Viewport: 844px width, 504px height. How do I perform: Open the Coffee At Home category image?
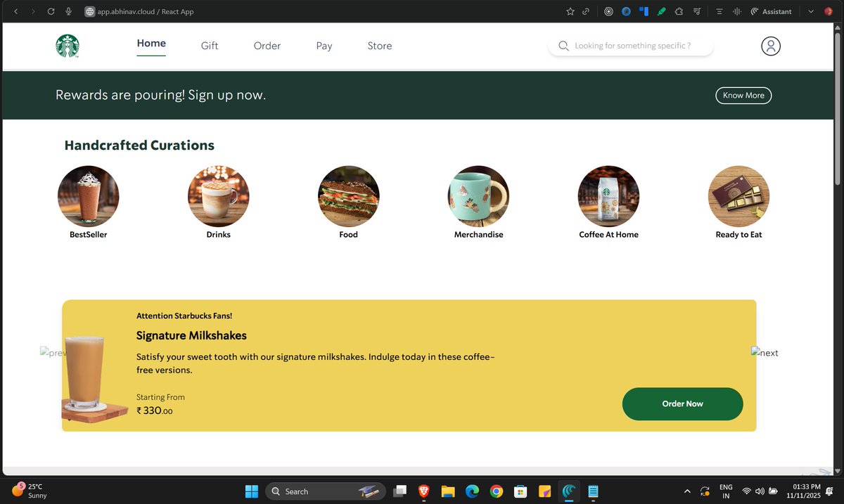point(609,196)
